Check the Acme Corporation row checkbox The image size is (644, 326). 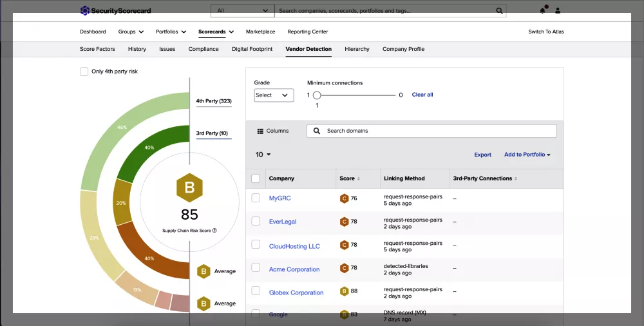(256, 267)
